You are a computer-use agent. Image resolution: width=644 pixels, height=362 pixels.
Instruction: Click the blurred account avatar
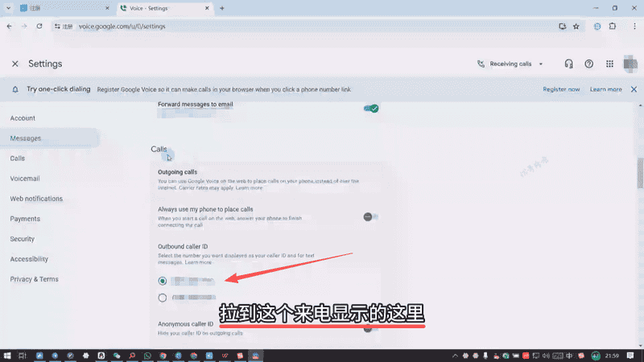[x=630, y=64]
